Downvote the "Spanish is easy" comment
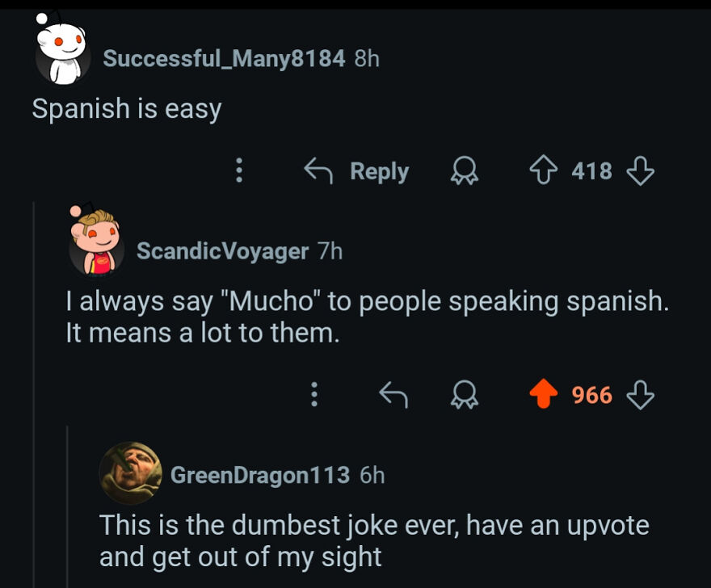The height and width of the screenshot is (588, 711). pyautogui.click(x=641, y=170)
